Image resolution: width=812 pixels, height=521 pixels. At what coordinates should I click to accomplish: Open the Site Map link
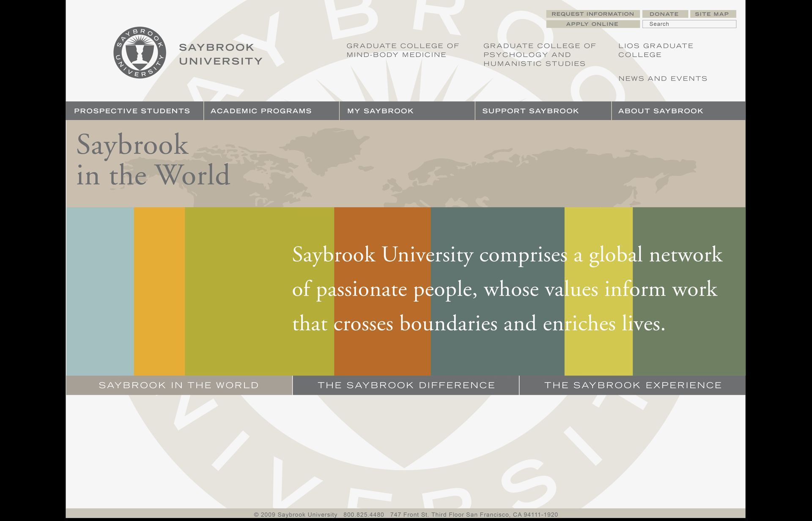coord(713,14)
